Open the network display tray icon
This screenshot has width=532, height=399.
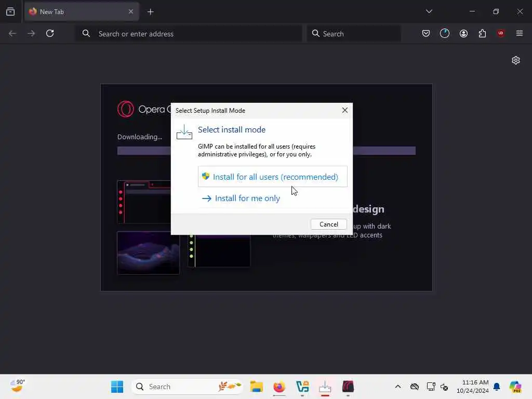(431, 387)
